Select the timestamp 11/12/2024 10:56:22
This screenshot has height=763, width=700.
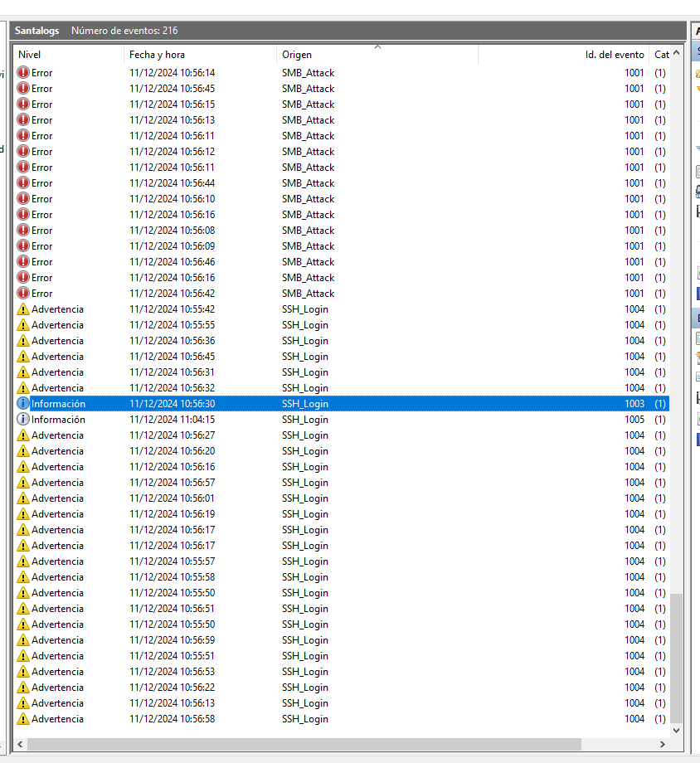[x=172, y=687]
